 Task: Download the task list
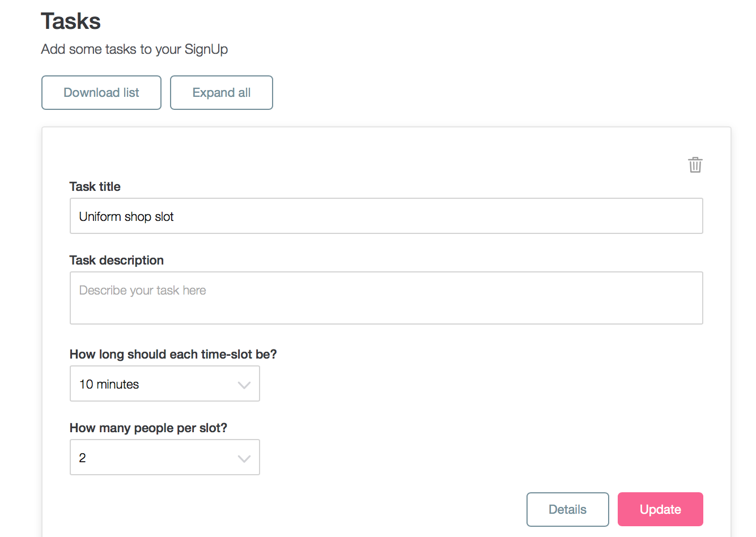click(x=101, y=92)
